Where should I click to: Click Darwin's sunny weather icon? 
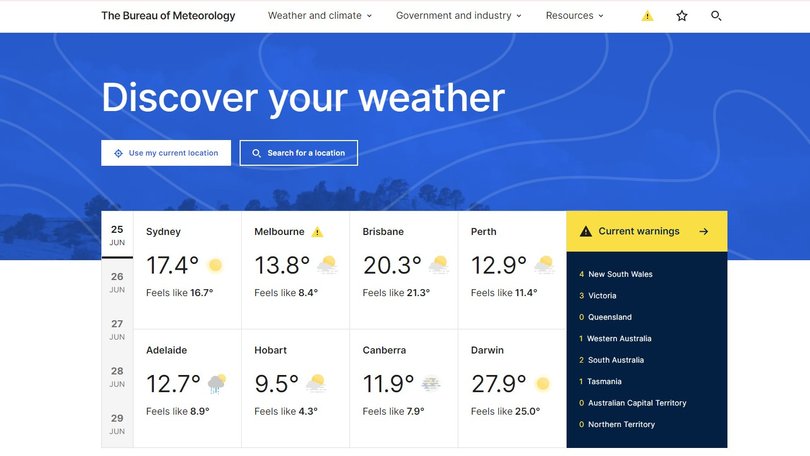pos(542,384)
